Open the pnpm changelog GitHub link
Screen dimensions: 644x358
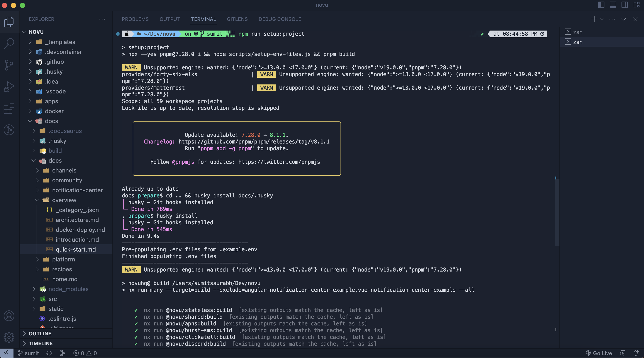tap(254, 141)
